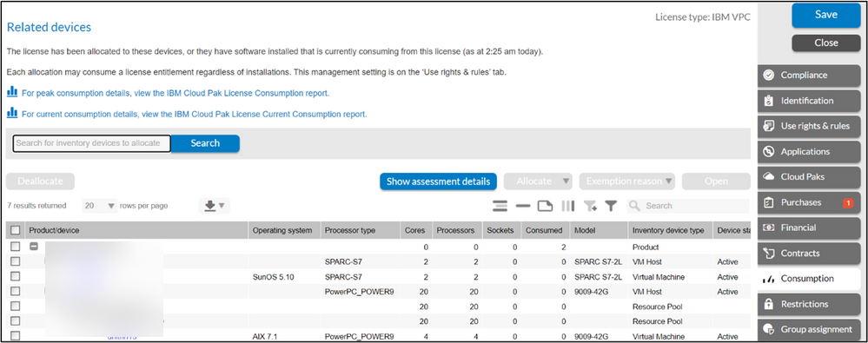Viewport: 868px width, 343px height.
Task: Open the download export dropdown
Action: tap(214, 206)
